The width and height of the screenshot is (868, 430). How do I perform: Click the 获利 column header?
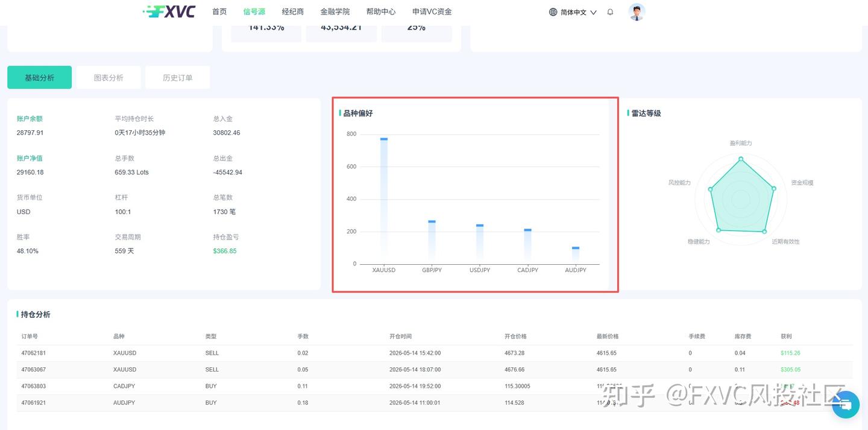(786, 336)
